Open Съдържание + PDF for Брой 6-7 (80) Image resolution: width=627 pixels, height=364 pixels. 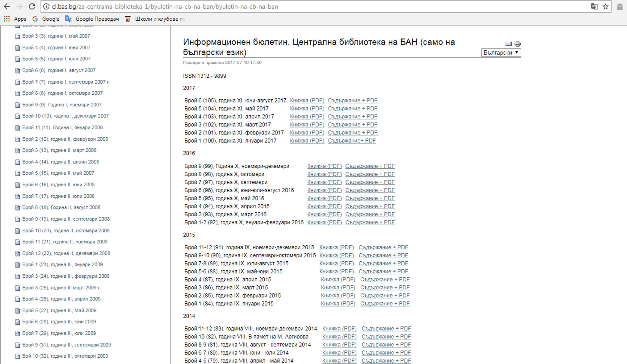[x=386, y=353]
